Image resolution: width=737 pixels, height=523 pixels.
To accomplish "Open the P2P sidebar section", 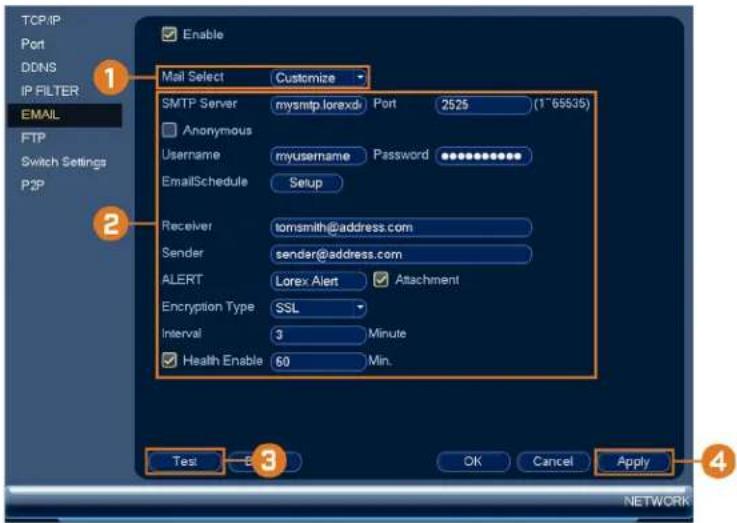I will point(32,185).
